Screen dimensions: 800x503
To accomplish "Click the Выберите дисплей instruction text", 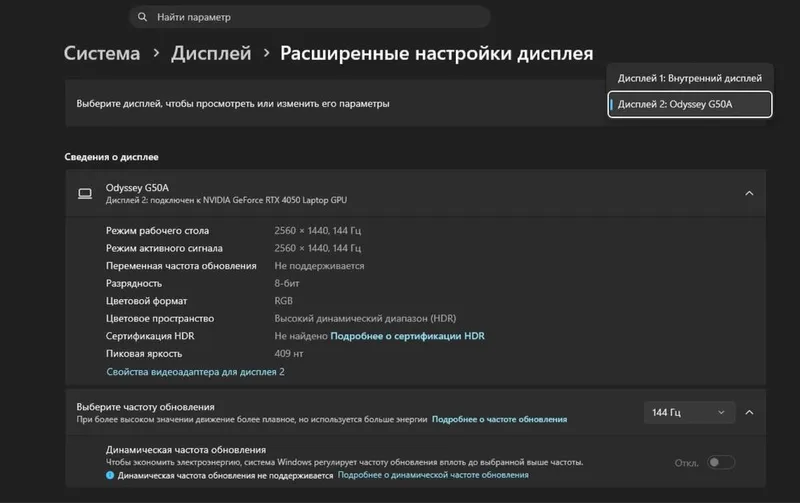I will 233,104.
